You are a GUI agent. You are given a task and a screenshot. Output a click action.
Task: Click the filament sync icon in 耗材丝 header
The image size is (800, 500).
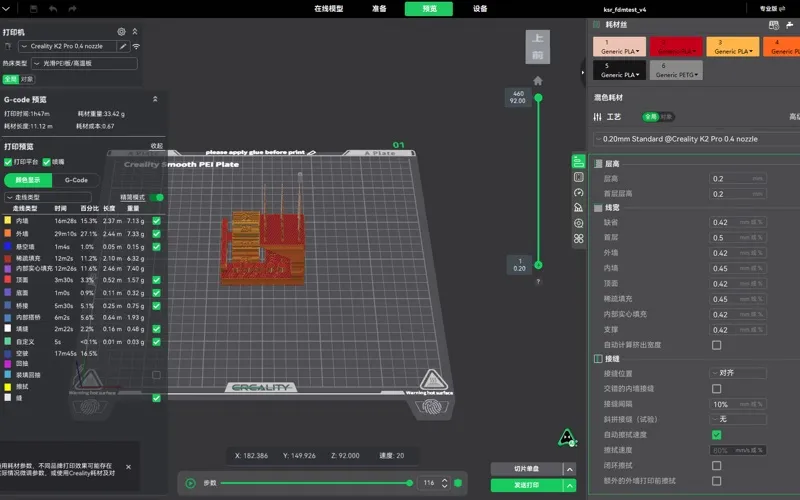[x=773, y=25]
